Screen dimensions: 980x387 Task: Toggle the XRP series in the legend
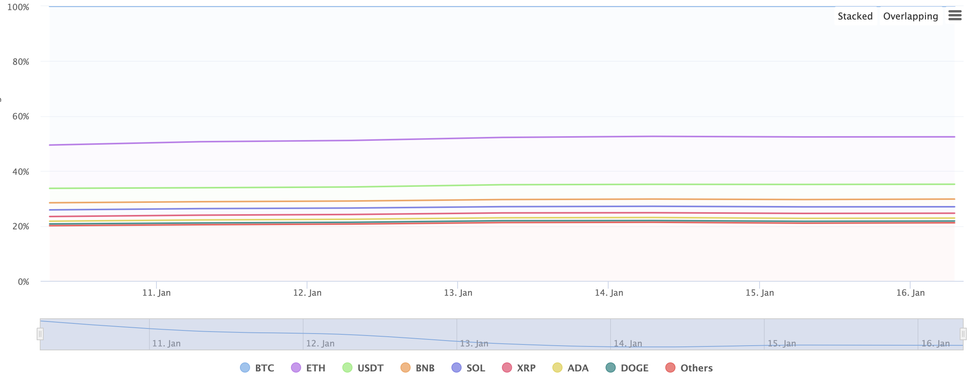(x=519, y=368)
